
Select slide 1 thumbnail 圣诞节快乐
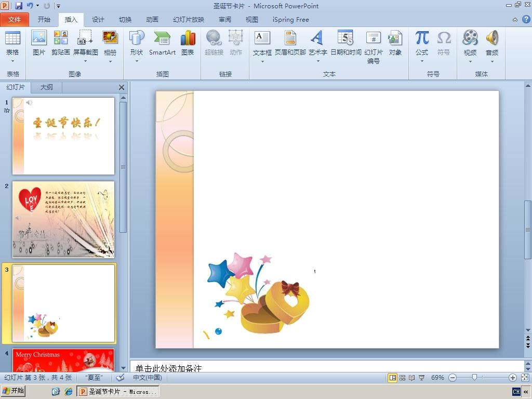click(x=63, y=136)
